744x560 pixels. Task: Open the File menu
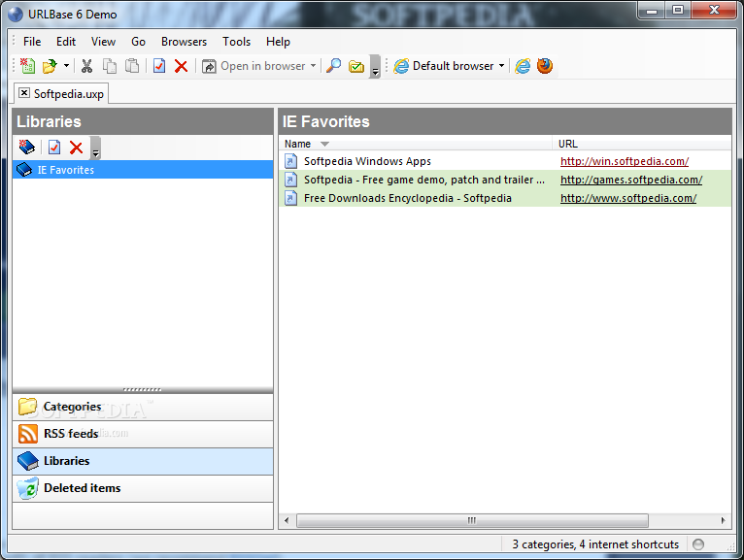click(32, 42)
